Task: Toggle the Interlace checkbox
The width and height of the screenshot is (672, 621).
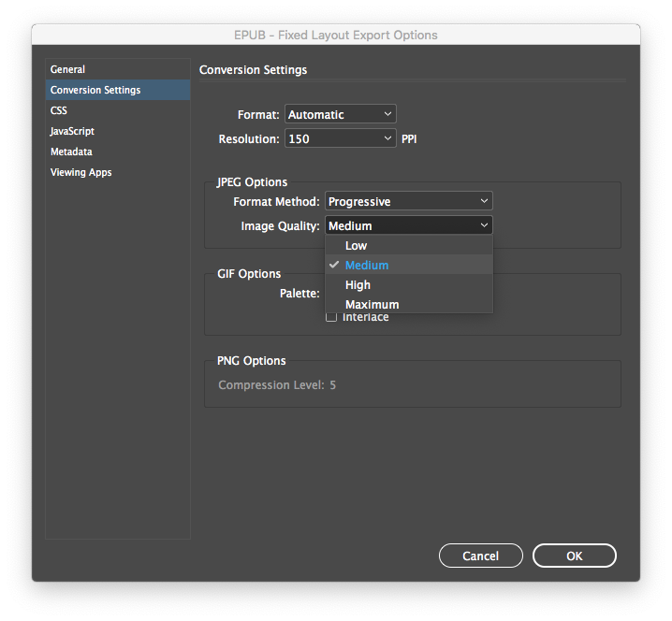Action: (x=331, y=318)
